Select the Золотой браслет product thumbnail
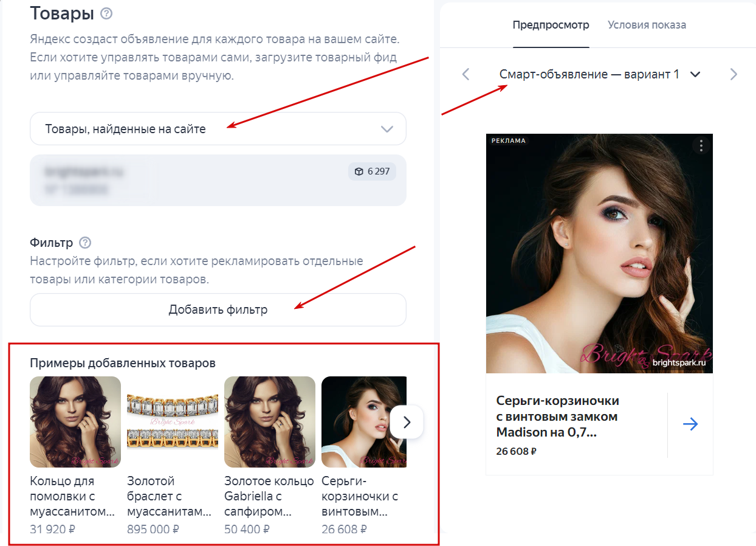756x546 pixels. [x=173, y=421]
